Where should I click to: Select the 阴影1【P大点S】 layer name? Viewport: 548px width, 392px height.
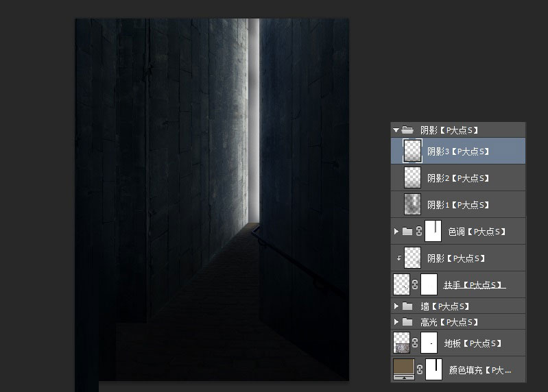(x=458, y=205)
